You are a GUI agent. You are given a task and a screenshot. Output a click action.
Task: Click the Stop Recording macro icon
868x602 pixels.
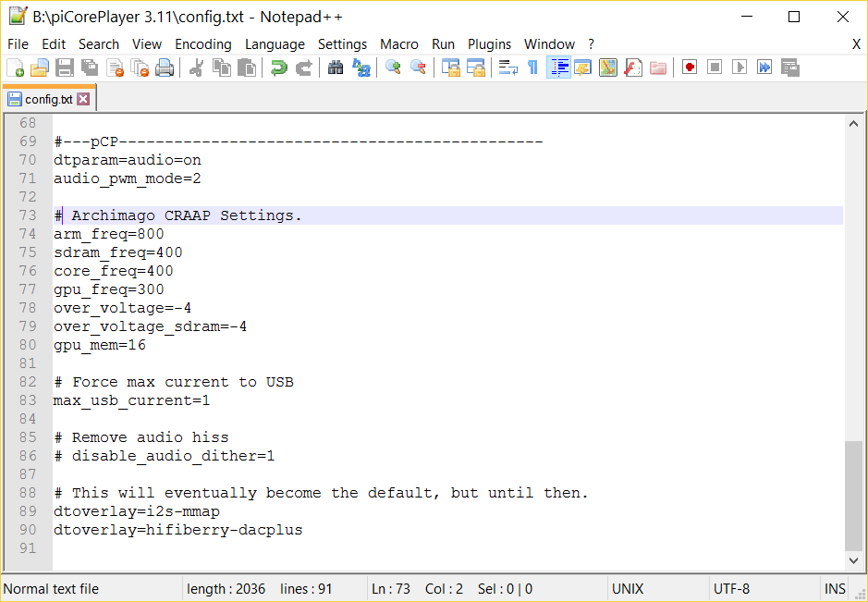(715, 68)
